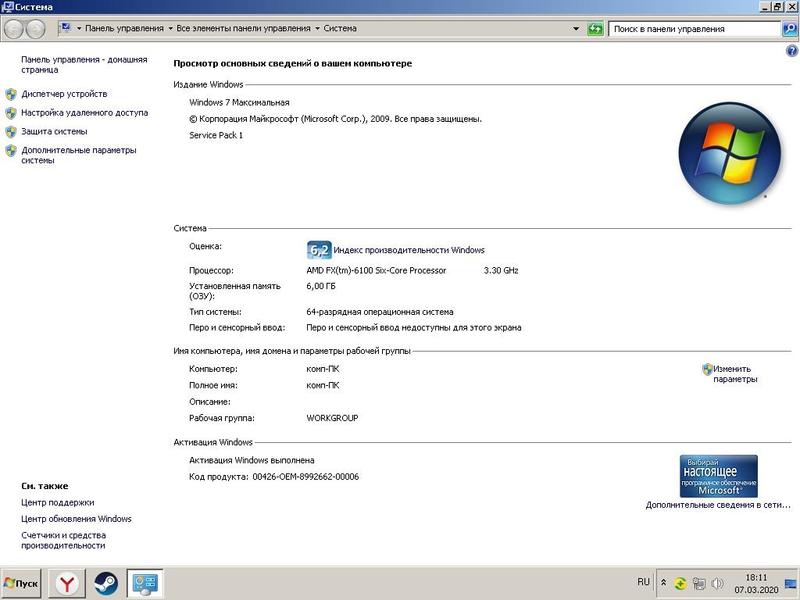Image resolution: width=800 pixels, height=600 pixels.
Task: Expand dropdown arrow after Панель управления breadcrumb
Action: coord(170,29)
